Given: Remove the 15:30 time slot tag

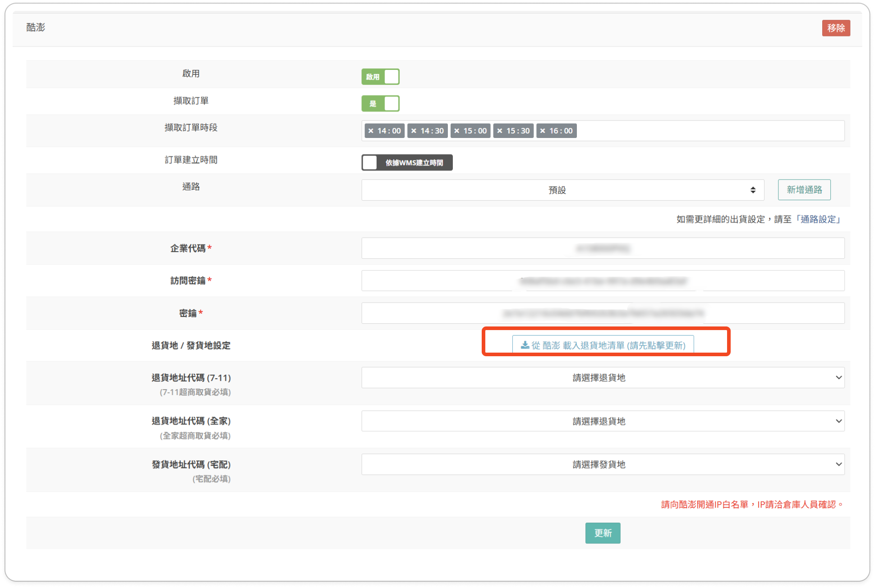Looking at the screenshot, I should (x=499, y=131).
